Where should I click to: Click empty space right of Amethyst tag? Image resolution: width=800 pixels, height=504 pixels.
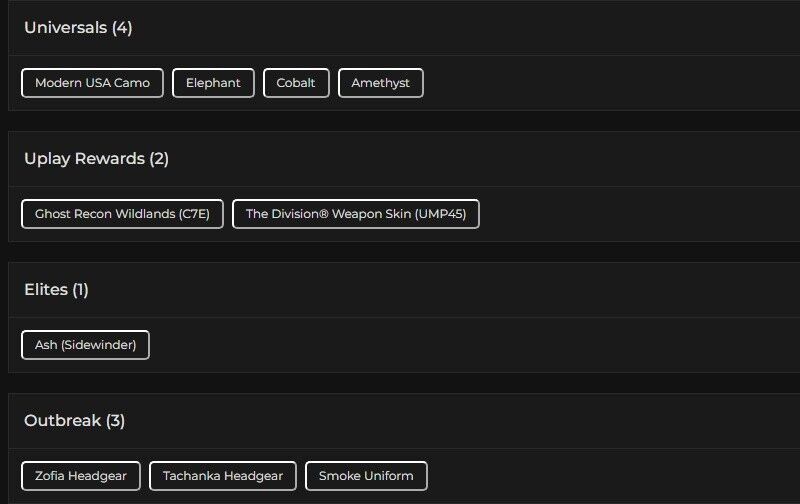[600, 83]
